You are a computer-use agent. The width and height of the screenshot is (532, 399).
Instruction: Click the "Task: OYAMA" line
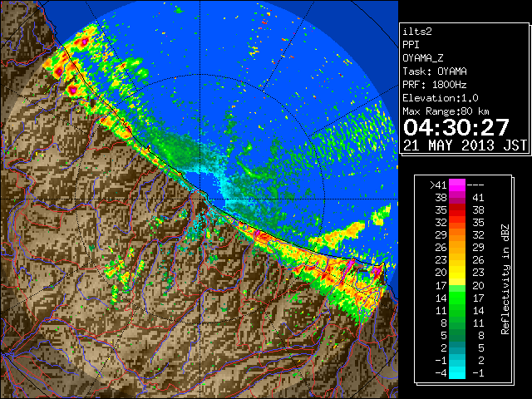(x=435, y=71)
